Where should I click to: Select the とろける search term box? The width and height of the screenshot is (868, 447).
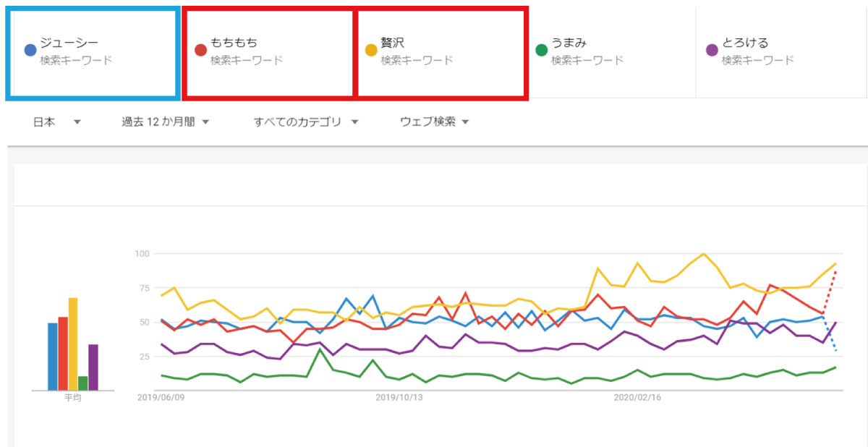tap(781, 54)
